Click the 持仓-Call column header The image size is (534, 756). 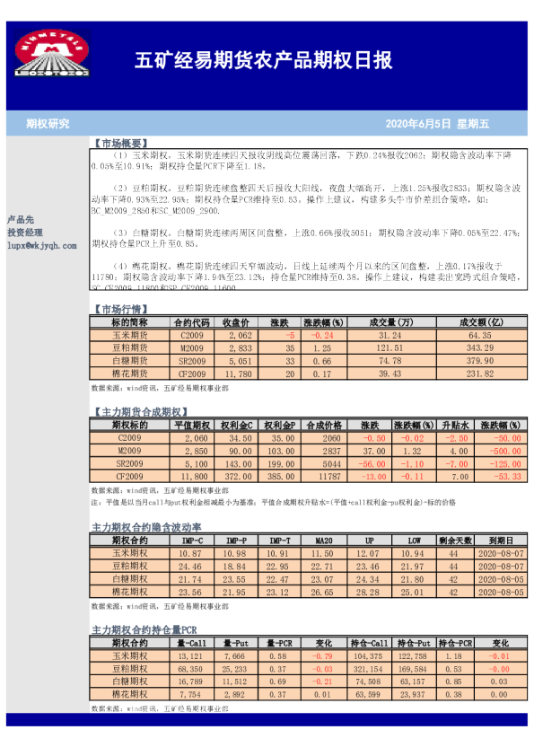tap(369, 643)
